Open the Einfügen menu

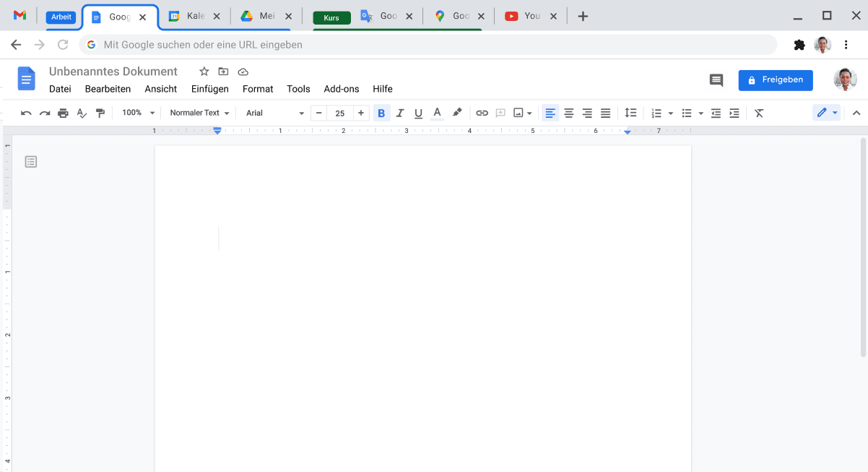coord(209,89)
